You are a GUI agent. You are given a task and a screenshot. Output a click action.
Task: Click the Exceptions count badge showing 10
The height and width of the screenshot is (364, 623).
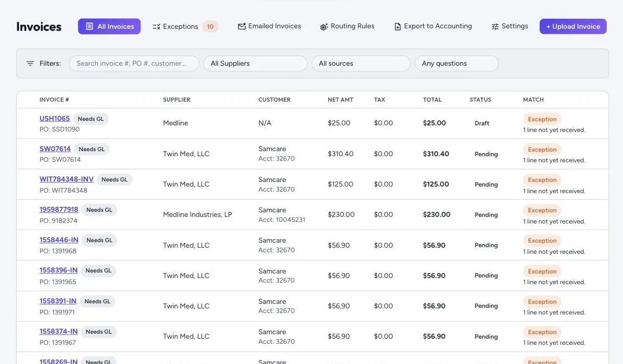coord(210,26)
